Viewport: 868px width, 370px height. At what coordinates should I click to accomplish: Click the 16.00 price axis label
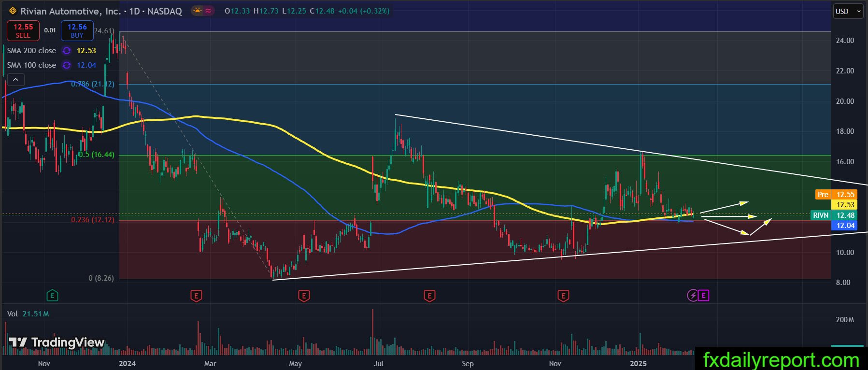click(845, 162)
